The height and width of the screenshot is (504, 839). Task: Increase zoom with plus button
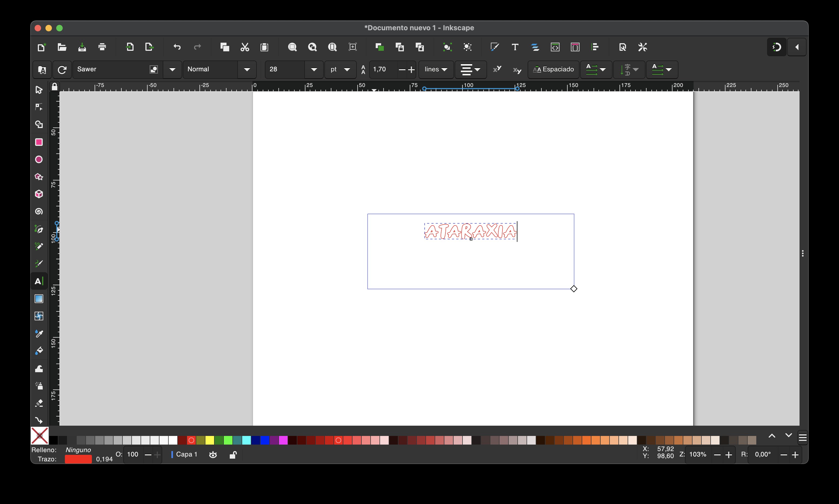[728, 455]
